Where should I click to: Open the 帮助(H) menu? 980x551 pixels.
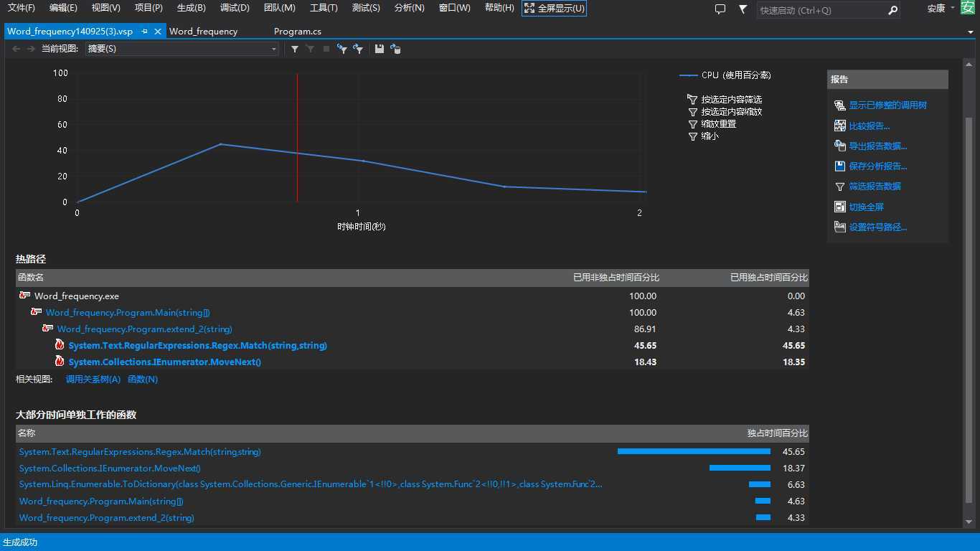pyautogui.click(x=499, y=8)
